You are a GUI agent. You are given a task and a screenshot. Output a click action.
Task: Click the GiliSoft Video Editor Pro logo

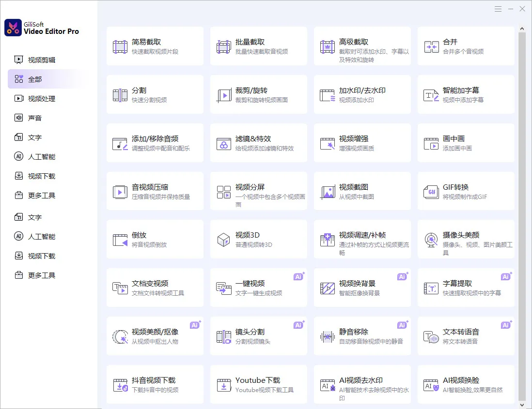(13, 28)
